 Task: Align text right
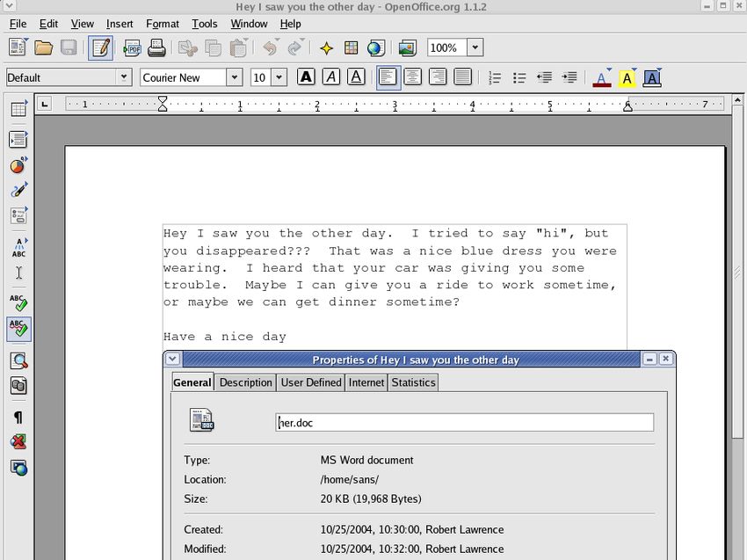click(438, 76)
